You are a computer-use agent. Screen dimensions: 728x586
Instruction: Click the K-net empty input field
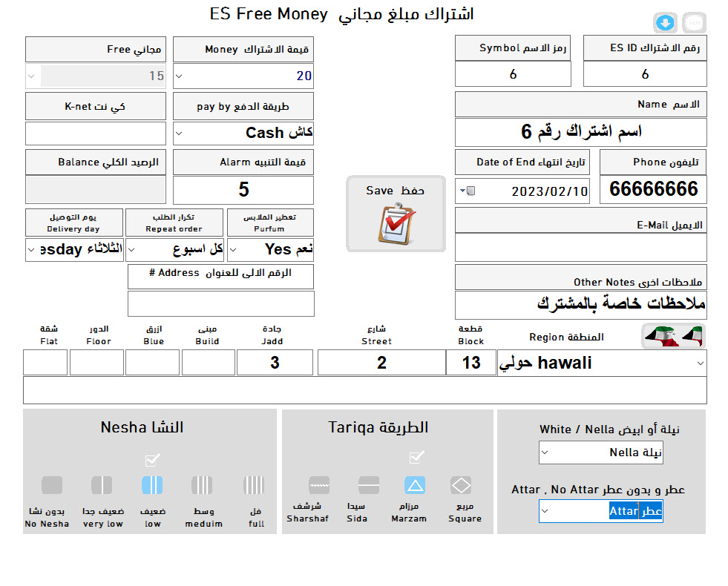coord(96,134)
